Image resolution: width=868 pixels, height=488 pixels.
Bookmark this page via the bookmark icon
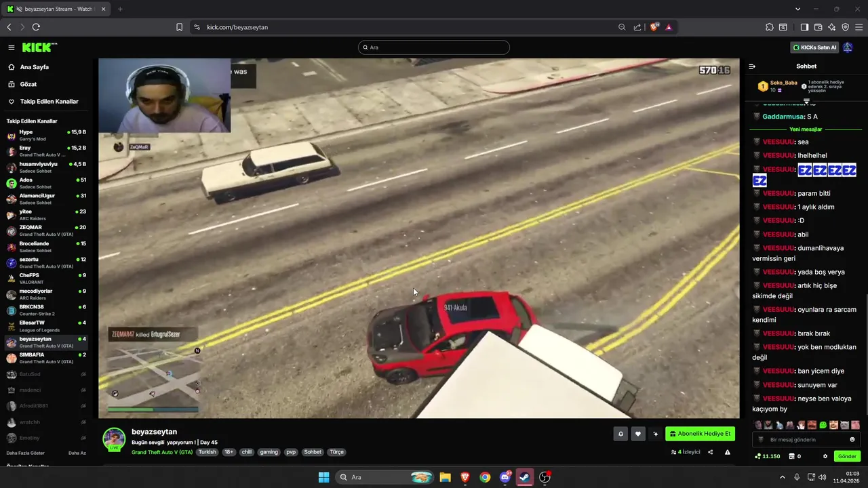179,27
